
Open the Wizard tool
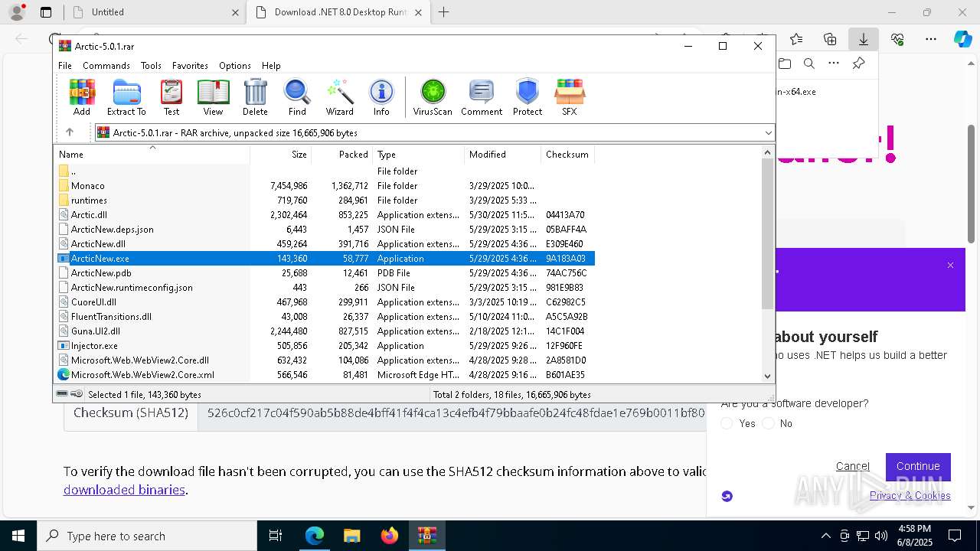pyautogui.click(x=339, y=97)
